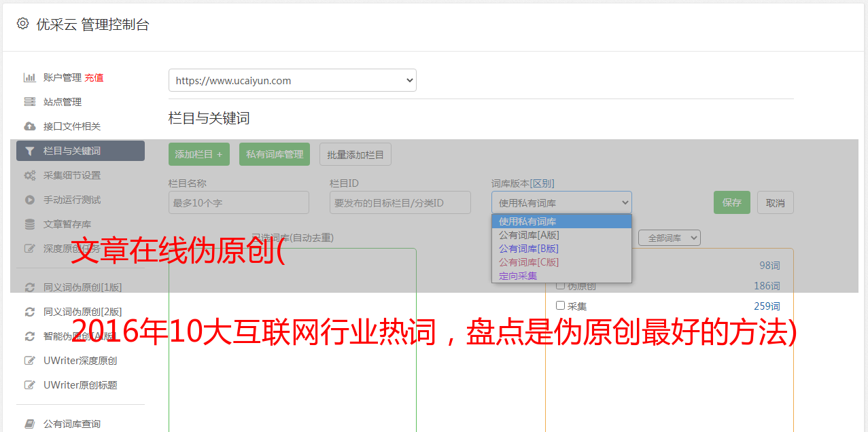Click the red 充值 link

coord(94,77)
